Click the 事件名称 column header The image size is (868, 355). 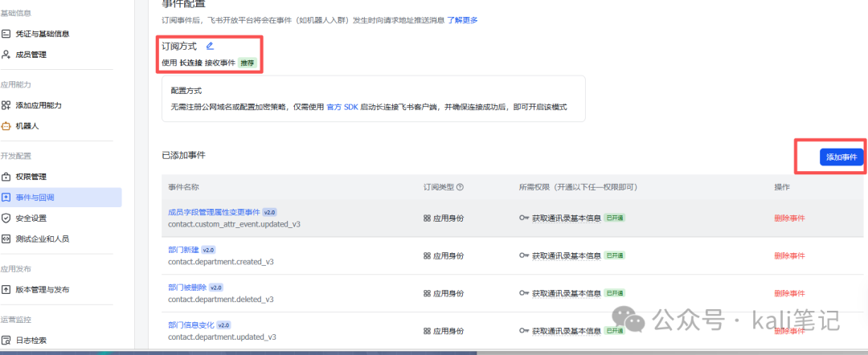[183, 187]
